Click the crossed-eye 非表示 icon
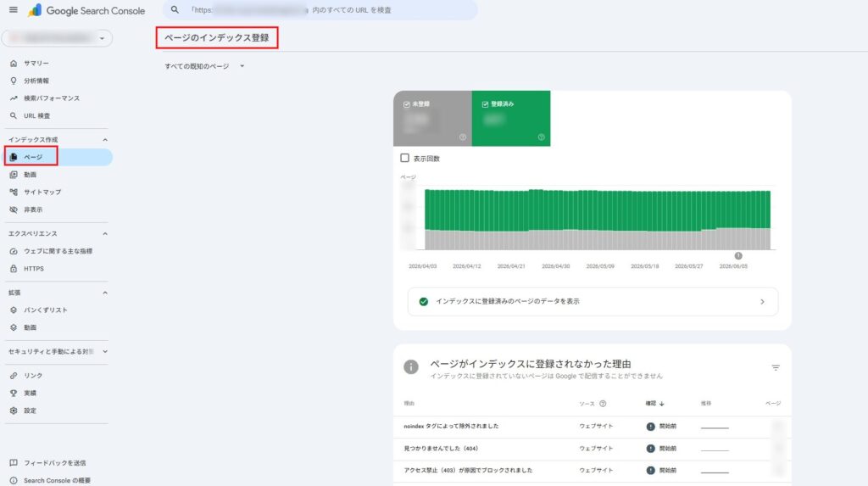Screen dimensions: 868x486 (x=14, y=209)
